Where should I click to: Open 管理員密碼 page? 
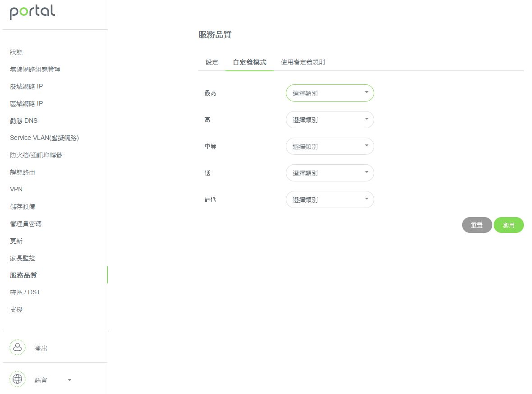tap(26, 224)
